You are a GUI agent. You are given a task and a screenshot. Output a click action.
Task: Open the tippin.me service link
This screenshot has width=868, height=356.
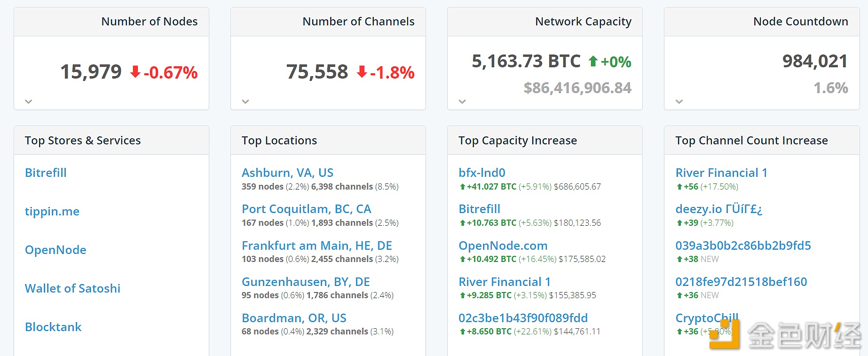pos(52,211)
